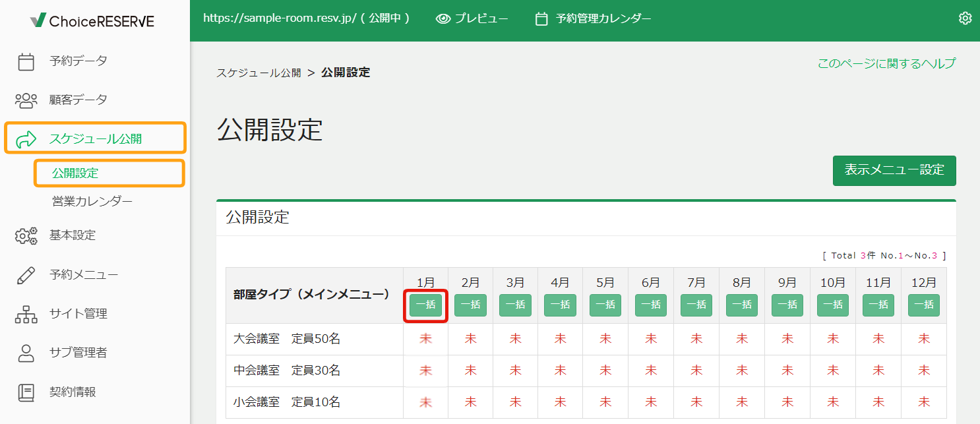Click the プレビュー link in top bar
This screenshot has height=424, width=980.
pyautogui.click(x=472, y=18)
